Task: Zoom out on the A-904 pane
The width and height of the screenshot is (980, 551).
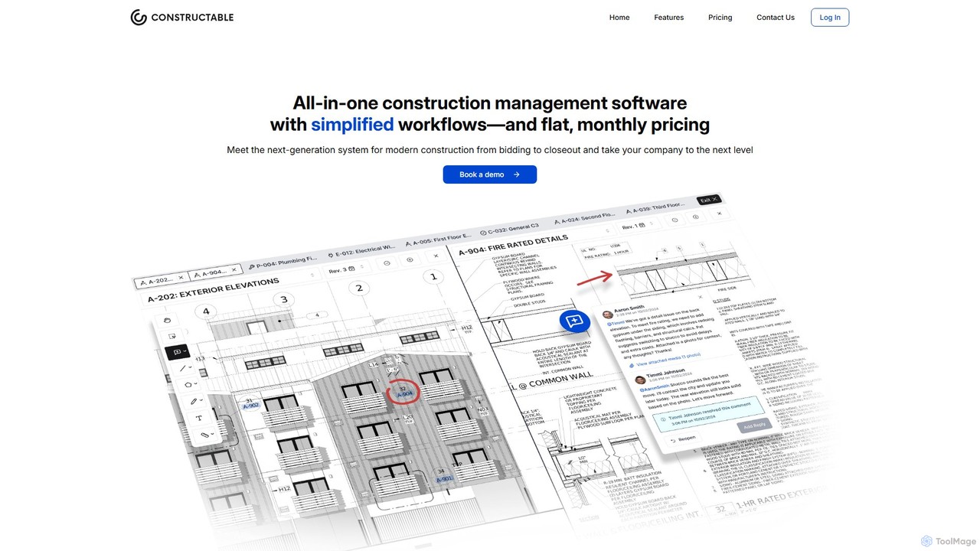Action: tap(675, 220)
